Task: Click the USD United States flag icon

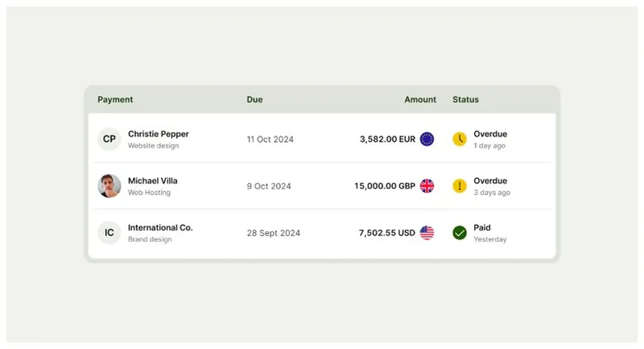Action: (427, 233)
